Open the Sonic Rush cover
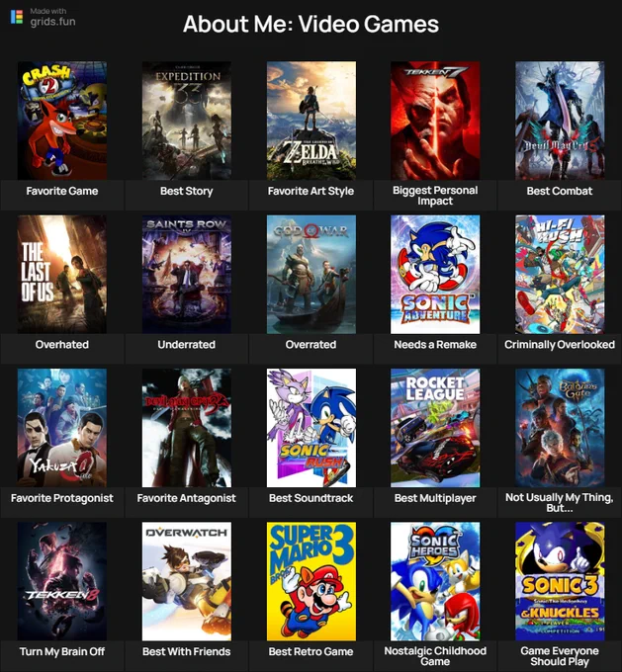The image size is (622, 672). pos(311,428)
